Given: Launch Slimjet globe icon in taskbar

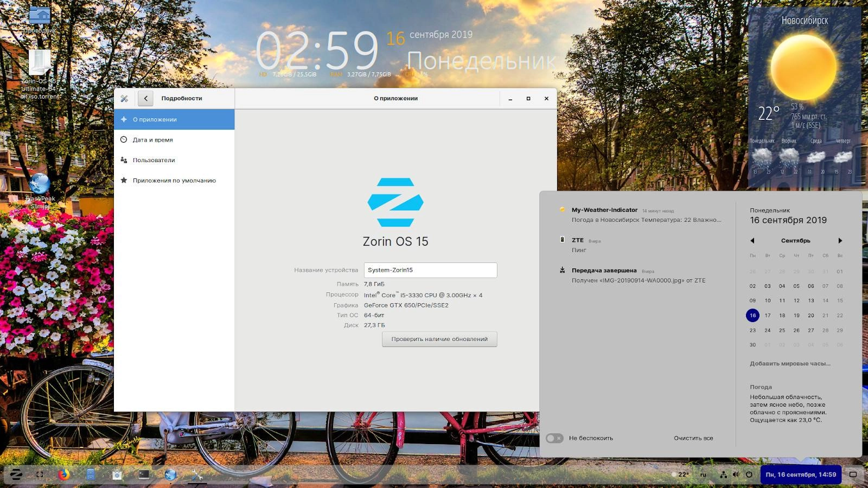Looking at the screenshot, I should (x=170, y=474).
